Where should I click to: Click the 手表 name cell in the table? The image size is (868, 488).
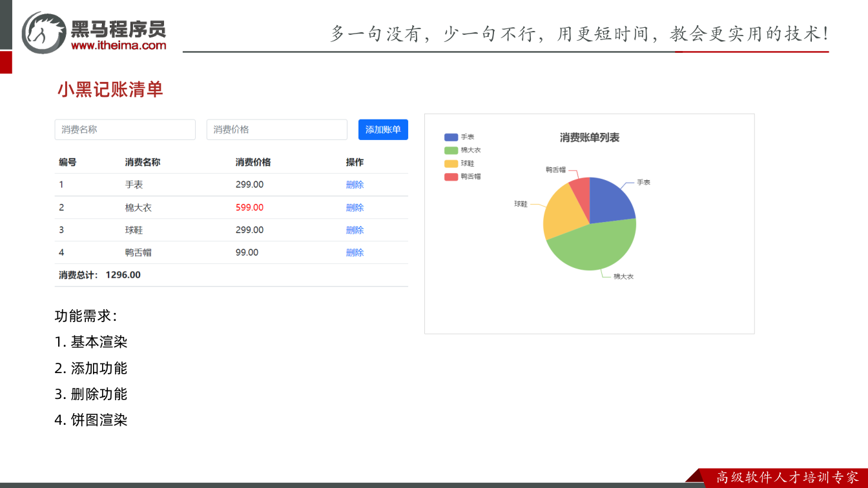134,185
